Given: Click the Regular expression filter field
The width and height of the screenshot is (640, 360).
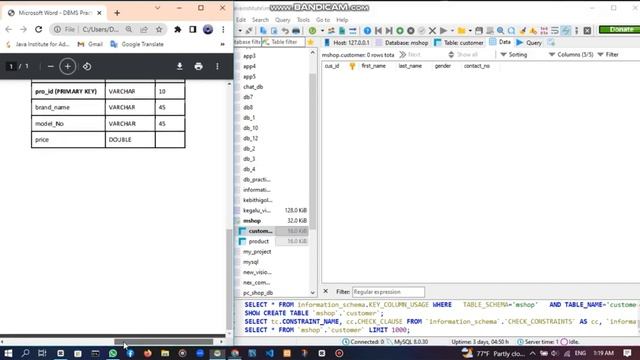Looking at the screenshot, I should click(388, 292).
